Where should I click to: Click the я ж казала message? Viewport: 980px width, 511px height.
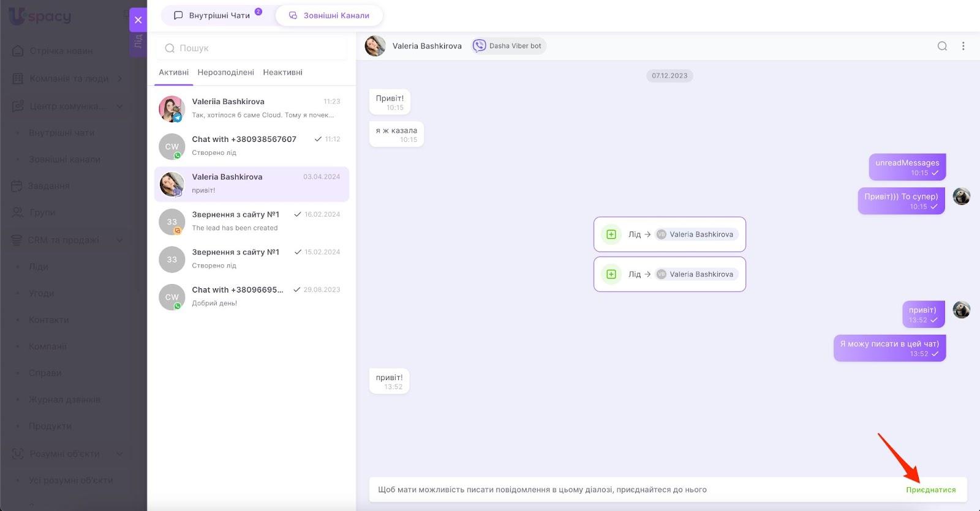[396, 134]
